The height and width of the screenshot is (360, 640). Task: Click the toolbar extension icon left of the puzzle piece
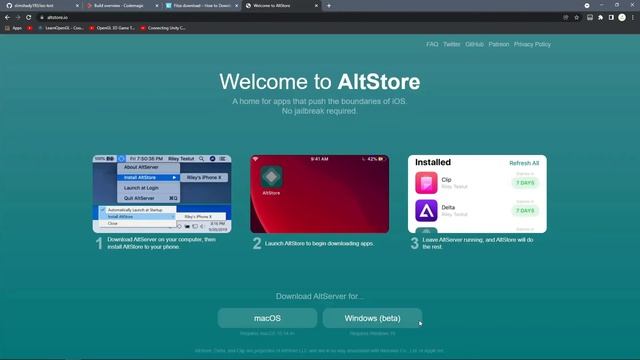coord(590,18)
